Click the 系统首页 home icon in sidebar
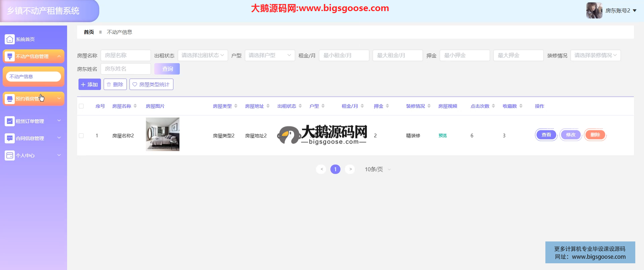Screen dimensions: 644x270 tap(10, 39)
